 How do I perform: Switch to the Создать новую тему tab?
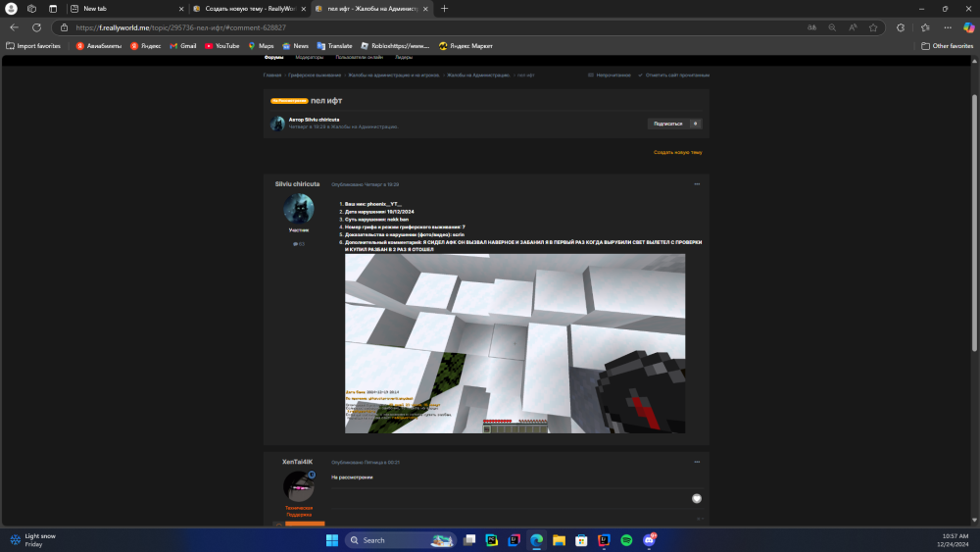[249, 9]
